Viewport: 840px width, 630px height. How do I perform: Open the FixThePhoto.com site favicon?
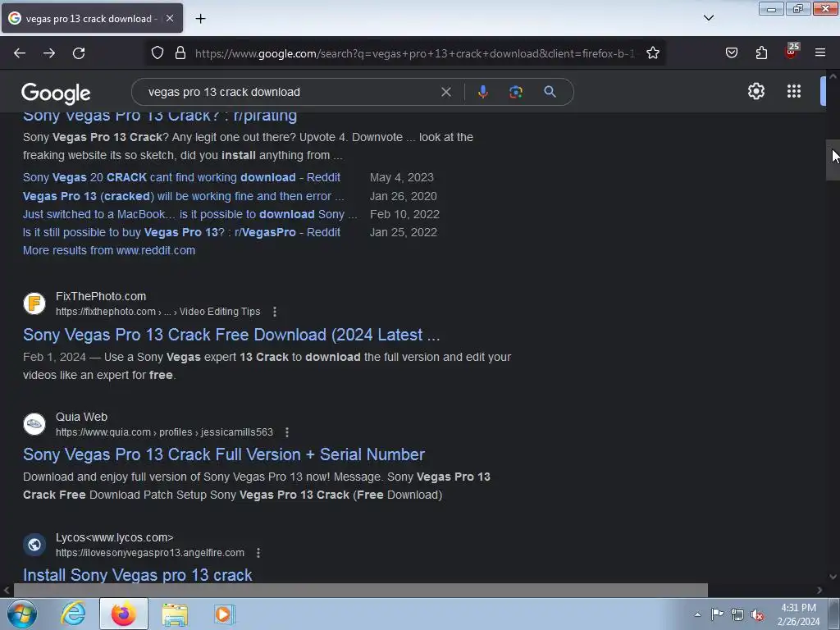coord(34,304)
